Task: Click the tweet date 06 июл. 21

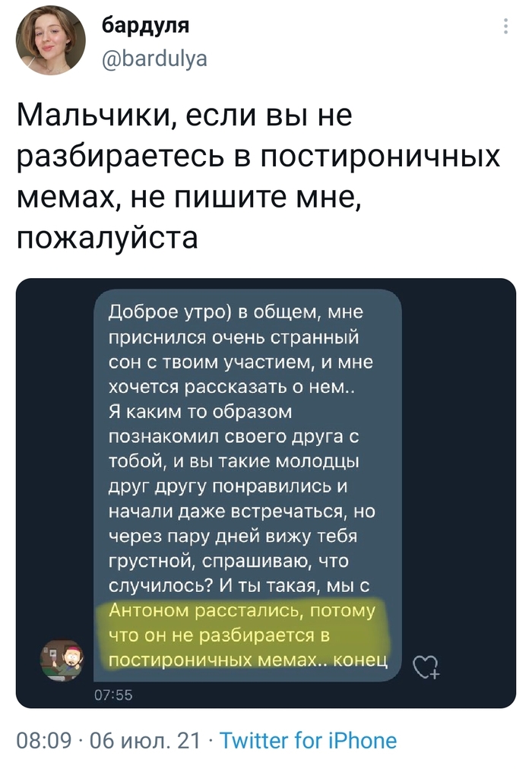Action: click(144, 740)
